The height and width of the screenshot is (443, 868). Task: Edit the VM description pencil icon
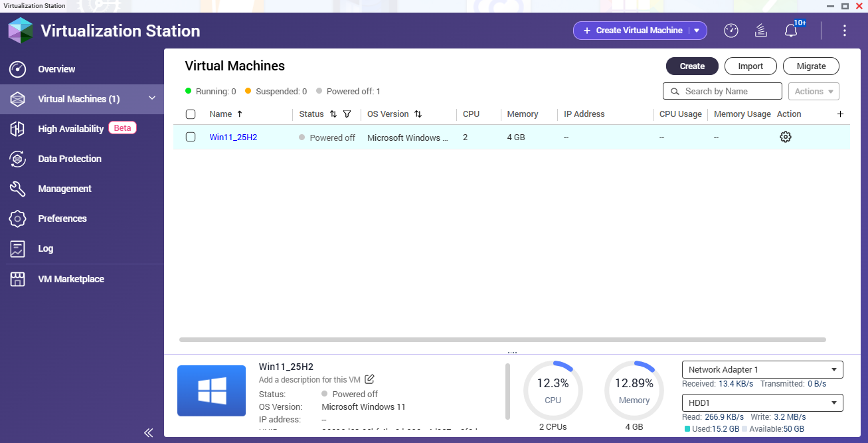[370, 379]
